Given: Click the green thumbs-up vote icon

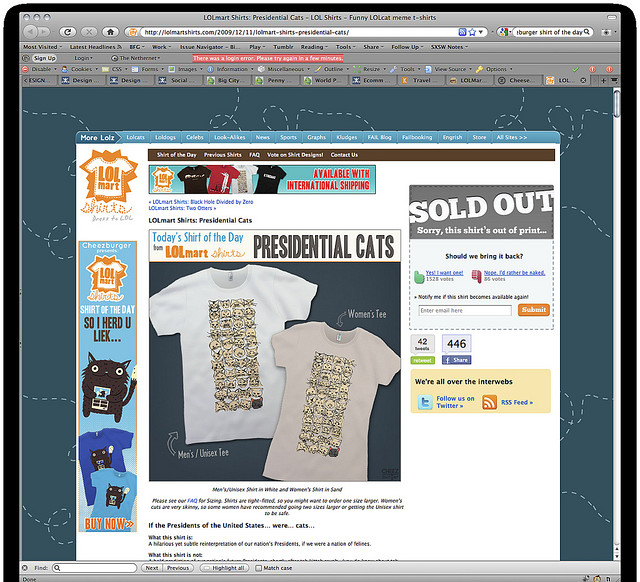Looking at the screenshot, I should tap(419, 276).
